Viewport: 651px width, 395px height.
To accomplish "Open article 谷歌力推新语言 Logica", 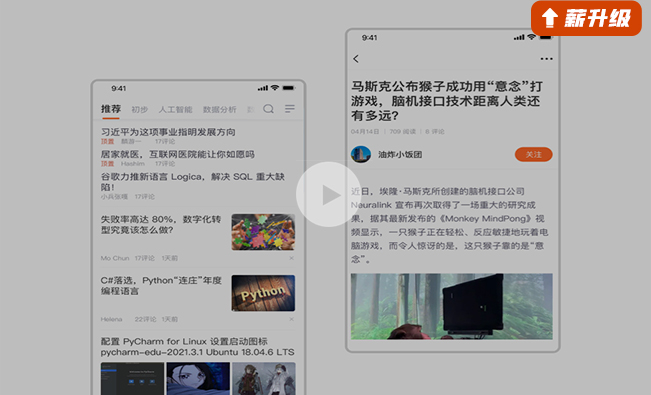I will (x=193, y=182).
